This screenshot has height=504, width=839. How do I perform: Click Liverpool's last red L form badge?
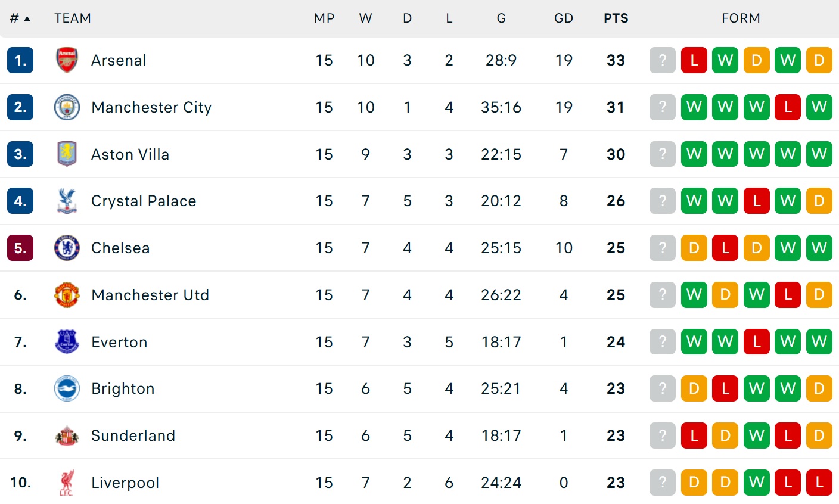(x=819, y=483)
